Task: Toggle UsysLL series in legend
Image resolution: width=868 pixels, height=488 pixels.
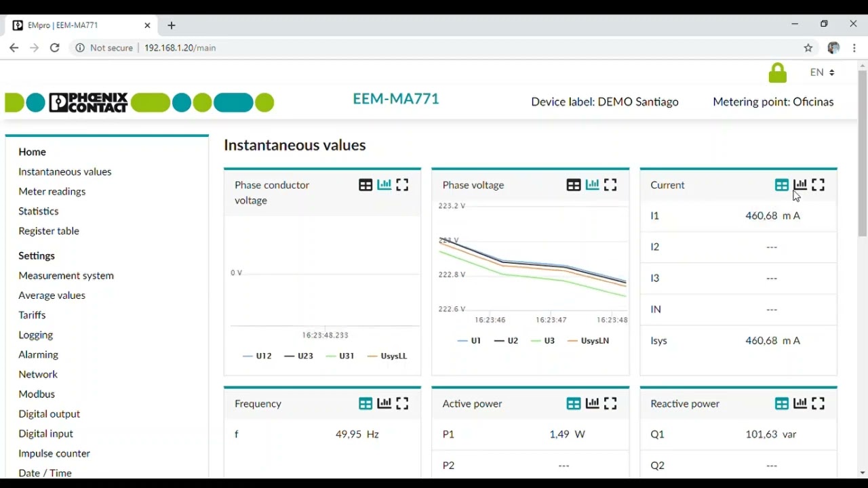Action: tap(387, 356)
